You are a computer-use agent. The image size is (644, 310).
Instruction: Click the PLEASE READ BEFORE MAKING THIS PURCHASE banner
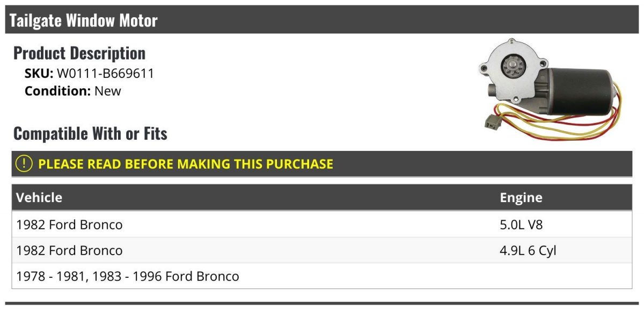322,164
